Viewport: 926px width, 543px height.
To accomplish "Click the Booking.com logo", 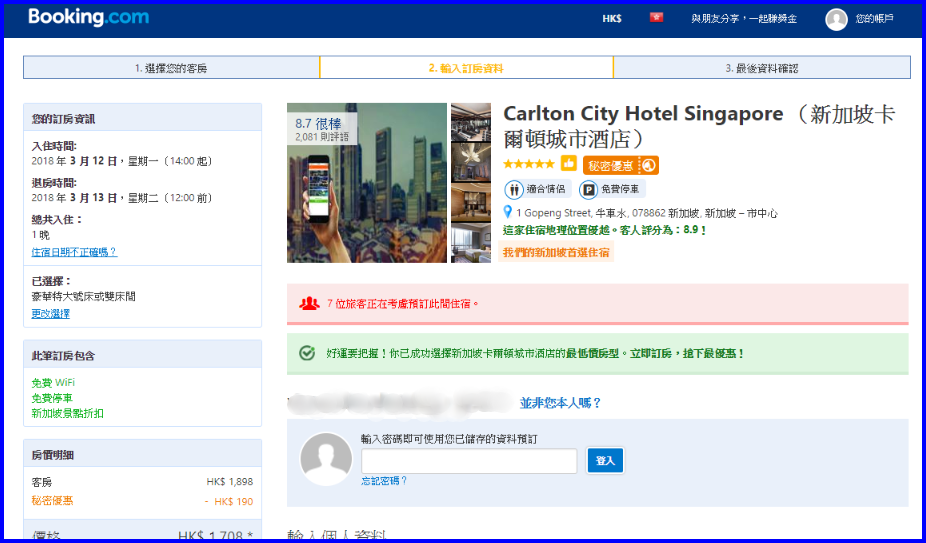I will coord(89,17).
